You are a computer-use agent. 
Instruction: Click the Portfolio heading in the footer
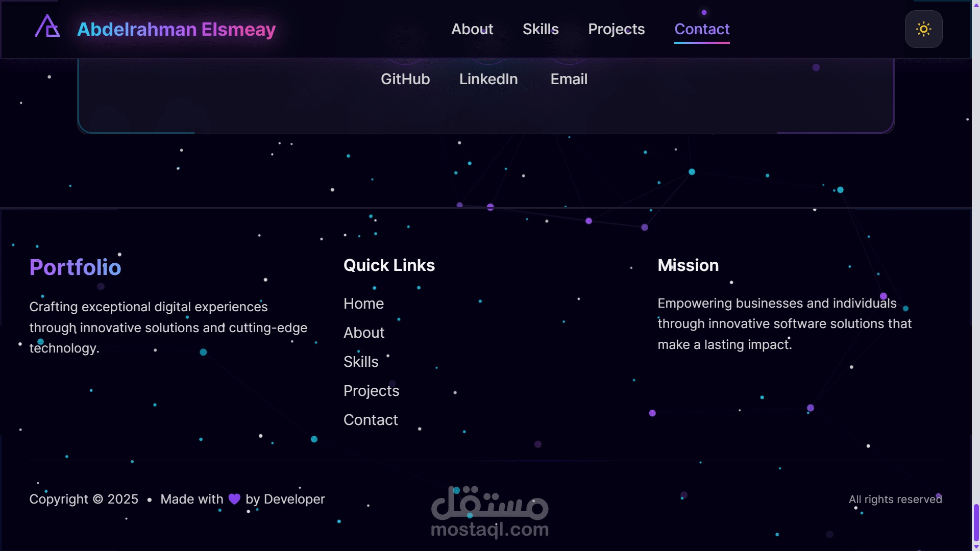75,267
